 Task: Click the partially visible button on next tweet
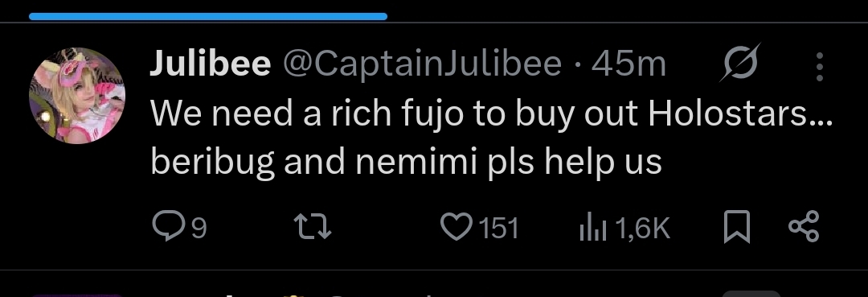(x=751, y=294)
